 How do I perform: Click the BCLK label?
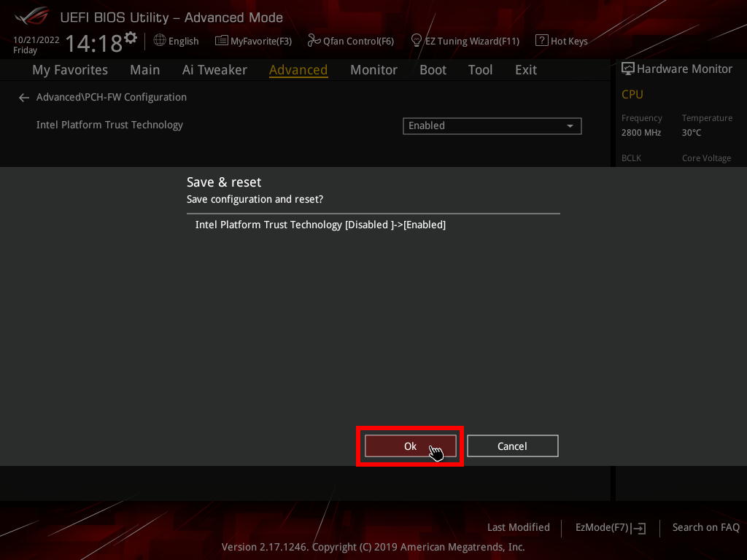[x=631, y=158]
